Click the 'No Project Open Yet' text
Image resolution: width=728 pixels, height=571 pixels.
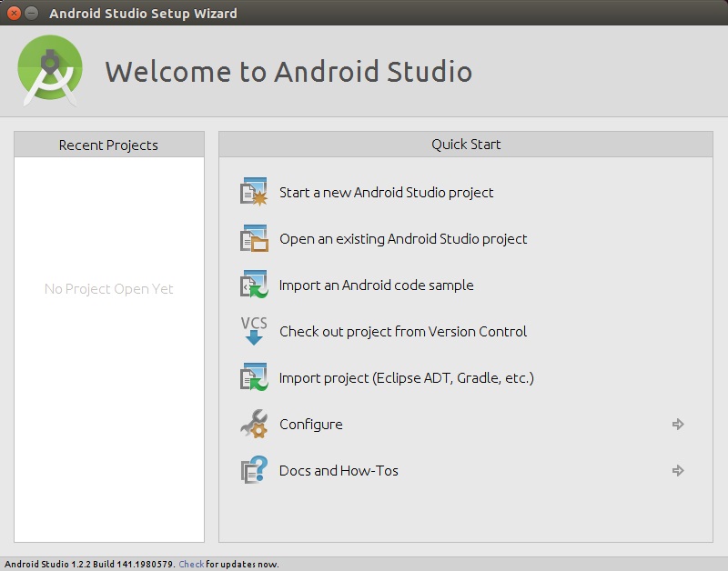tap(108, 288)
